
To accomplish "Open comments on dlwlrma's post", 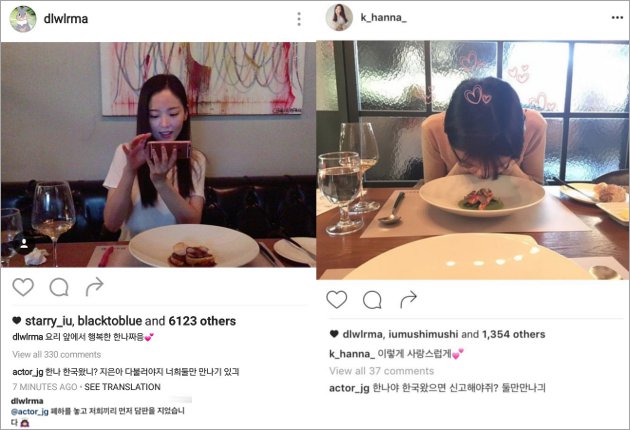I will coord(59,287).
